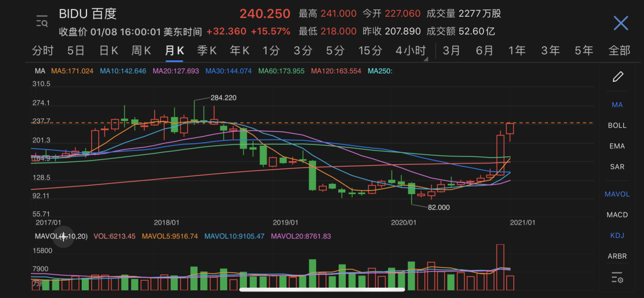Viewport: 644px width, 298px height.
Task: Click the 最低 218.000 low value
Action: pyautogui.click(x=327, y=31)
